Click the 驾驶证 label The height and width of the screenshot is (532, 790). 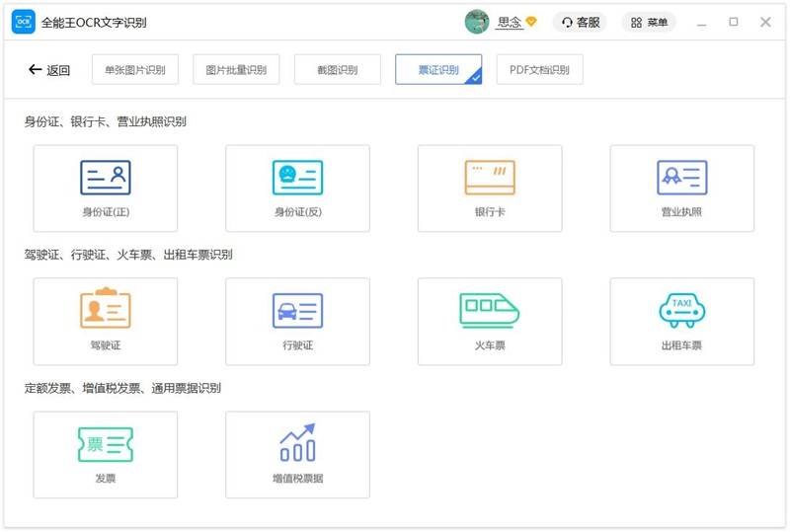pos(106,345)
